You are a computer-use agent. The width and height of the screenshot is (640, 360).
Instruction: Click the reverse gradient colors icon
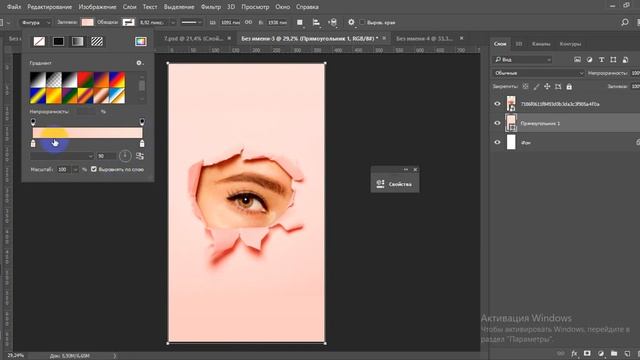tap(140, 156)
